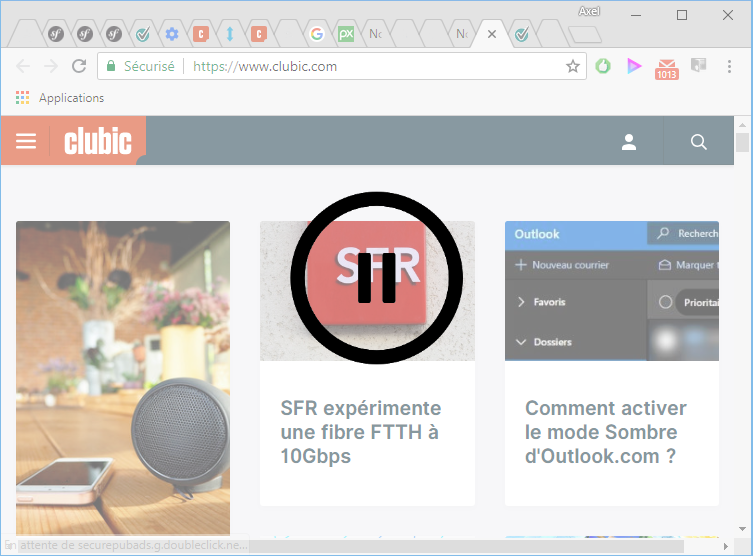The image size is (753, 556).
Task: Open the Applications bookmark shortcut
Action: tap(71, 97)
